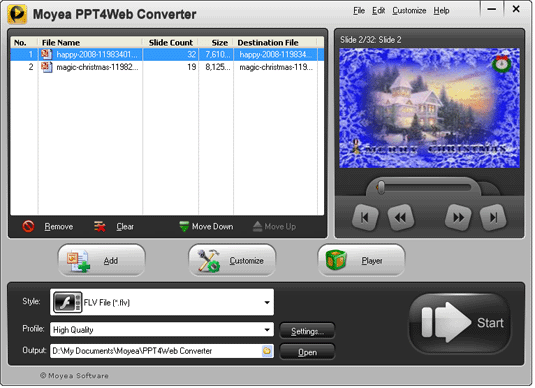Fast forward to next slide in preview

pyautogui.click(x=458, y=218)
